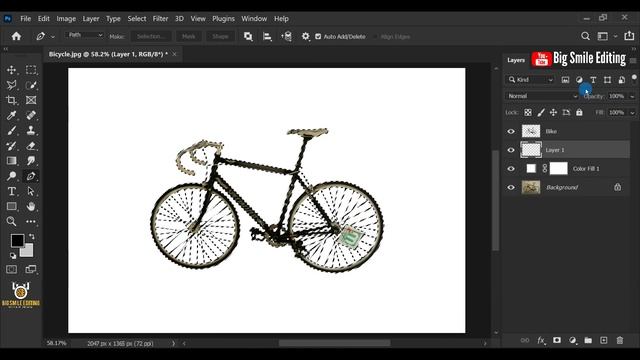Viewport: 640px width, 360px height.
Task: Select the Path Selection tool
Action: (31, 191)
